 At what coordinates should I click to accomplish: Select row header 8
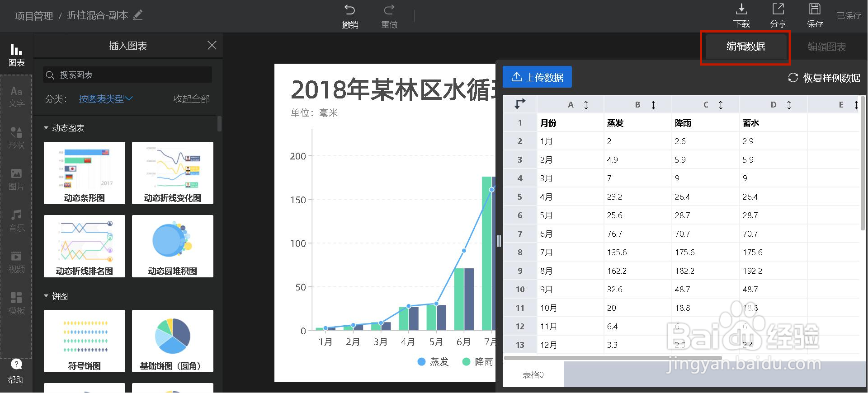pos(520,253)
